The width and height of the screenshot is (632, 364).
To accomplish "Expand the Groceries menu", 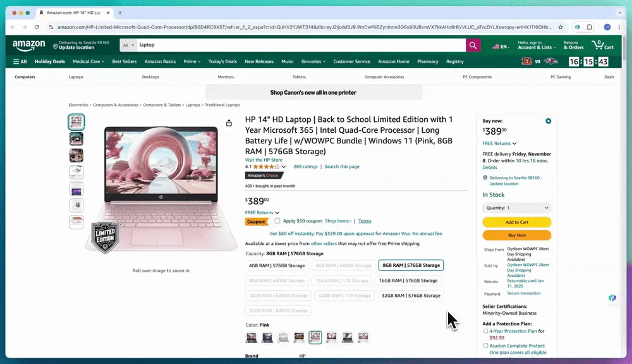I will (313, 62).
